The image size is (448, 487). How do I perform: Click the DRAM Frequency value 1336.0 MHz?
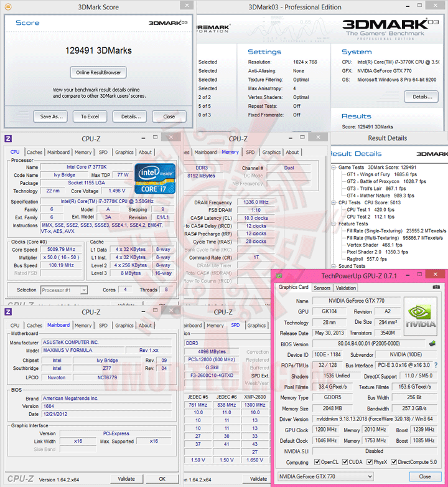(256, 202)
